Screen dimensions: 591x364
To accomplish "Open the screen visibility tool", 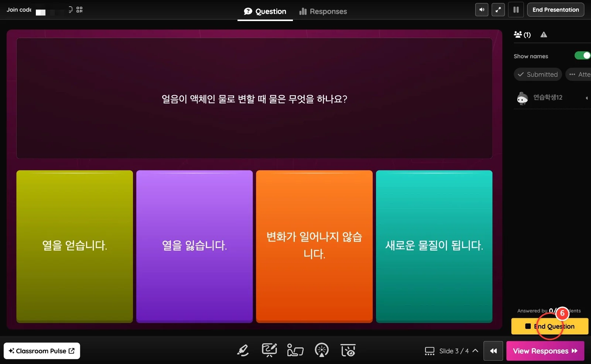I will pos(348,350).
